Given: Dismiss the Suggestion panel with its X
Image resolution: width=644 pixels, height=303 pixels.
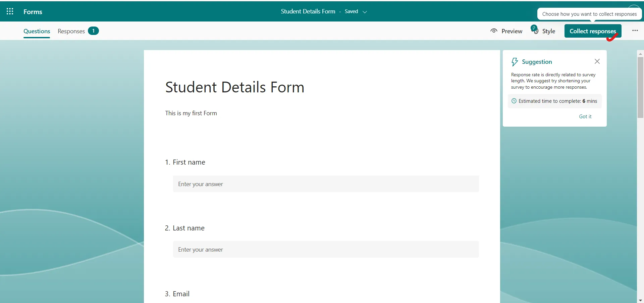Looking at the screenshot, I should click(x=597, y=61).
